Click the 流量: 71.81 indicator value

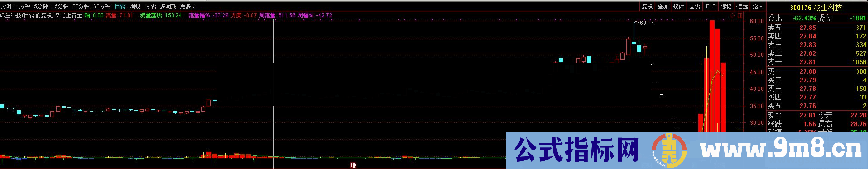tap(119, 15)
